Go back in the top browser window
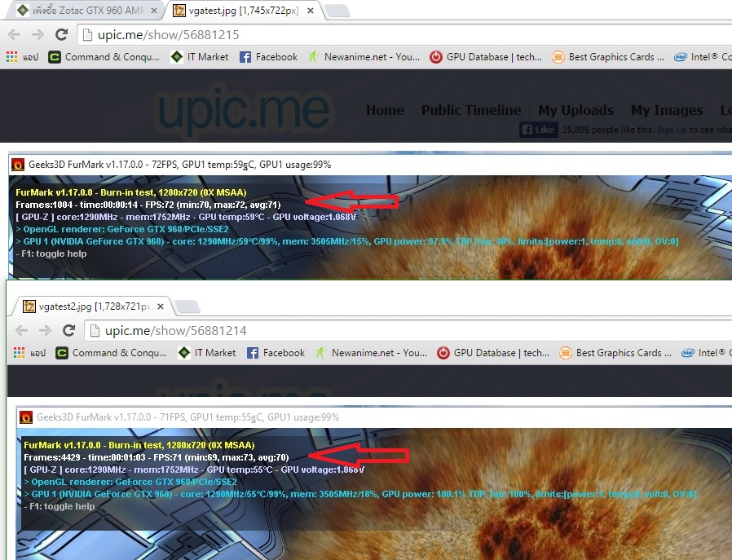Viewport: 732px width, 560px height. pos(15,34)
